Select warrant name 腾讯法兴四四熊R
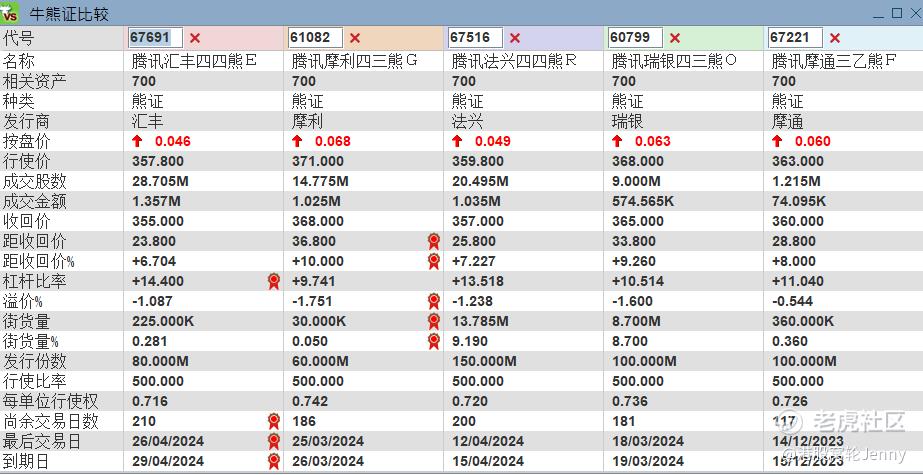This screenshot has height=475, width=923. [514, 61]
